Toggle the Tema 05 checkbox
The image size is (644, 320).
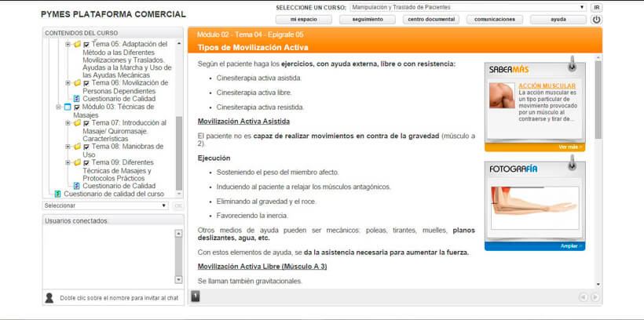(86, 44)
